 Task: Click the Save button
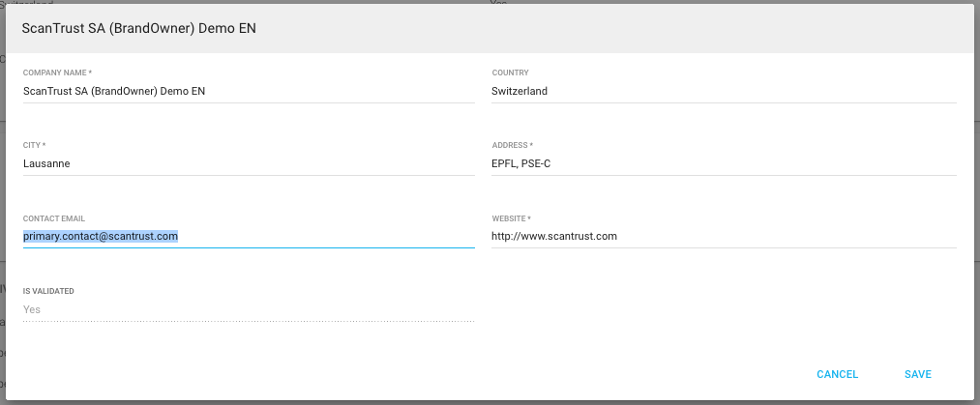point(917,374)
